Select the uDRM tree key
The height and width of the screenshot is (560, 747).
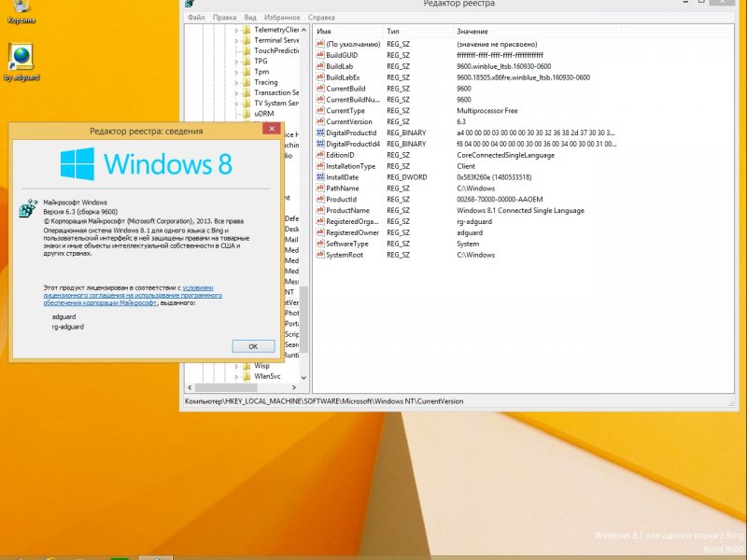264,113
